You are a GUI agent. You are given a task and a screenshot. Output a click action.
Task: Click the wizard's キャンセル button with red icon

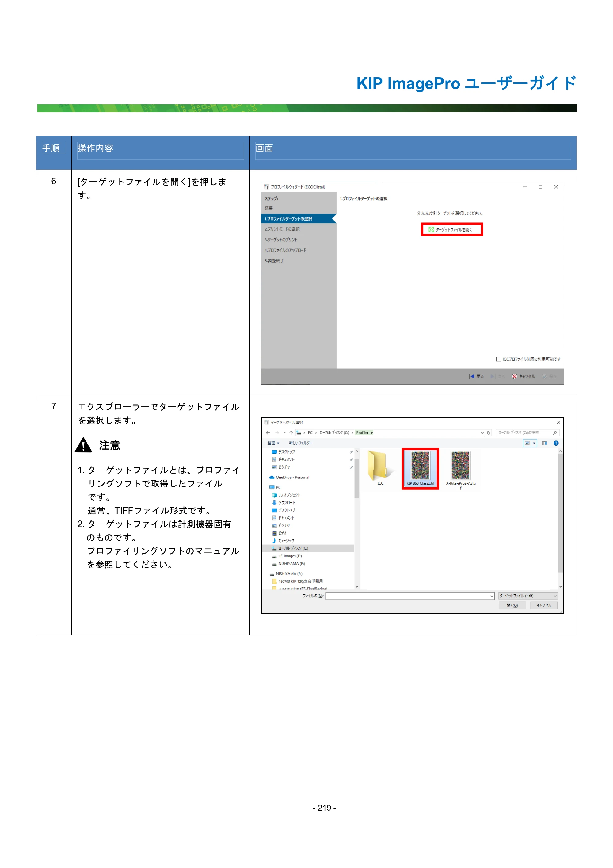pos(523,376)
